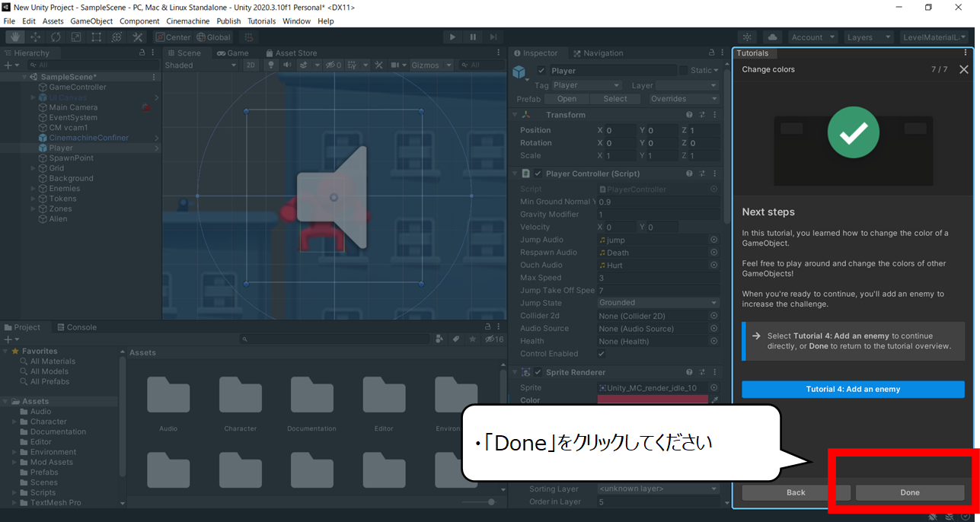The height and width of the screenshot is (522, 980).
Task: Toggle handle rotation with the Global button
Action: 213,37
